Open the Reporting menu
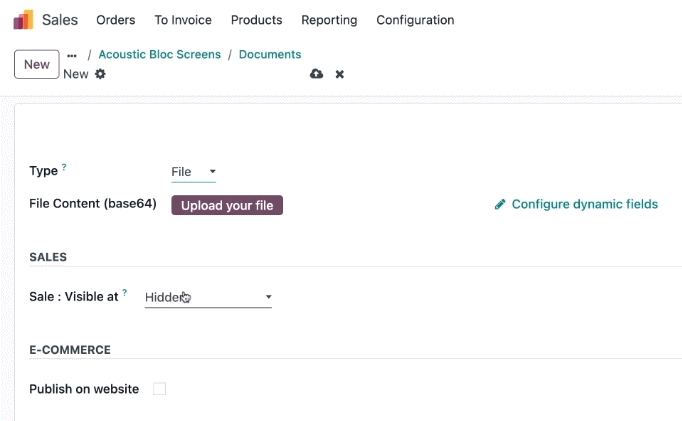 (329, 20)
